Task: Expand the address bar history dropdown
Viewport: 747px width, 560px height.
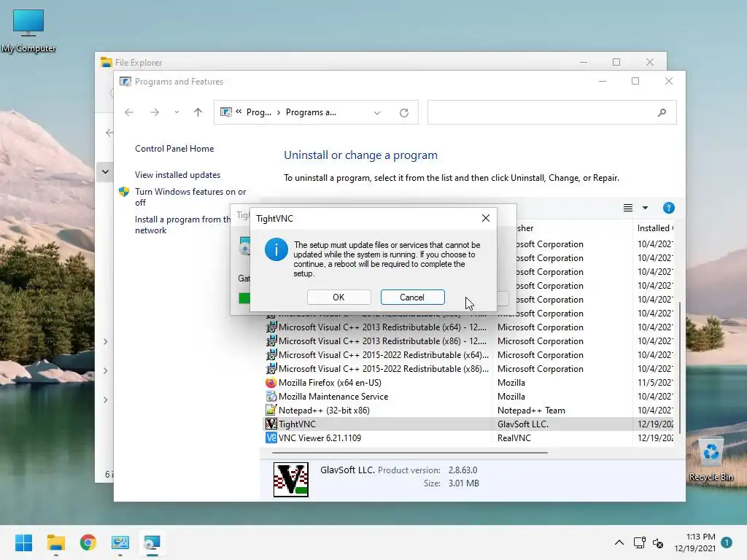Action: coord(377,113)
